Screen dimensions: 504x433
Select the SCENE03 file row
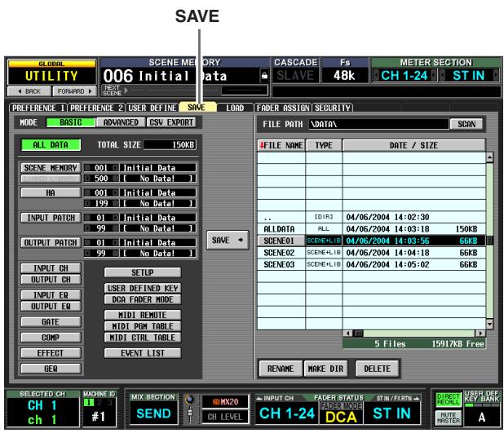(x=371, y=264)
